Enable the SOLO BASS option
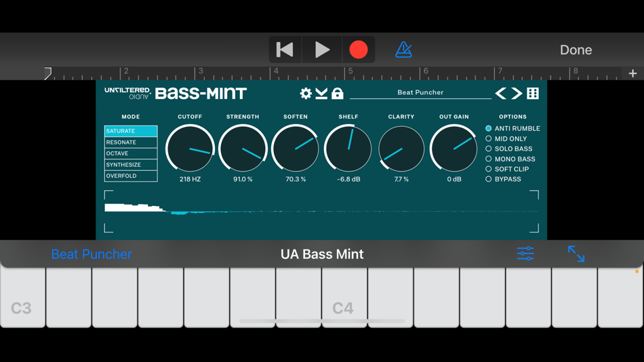Screen dimensions: 644x362 click(509, 148)
